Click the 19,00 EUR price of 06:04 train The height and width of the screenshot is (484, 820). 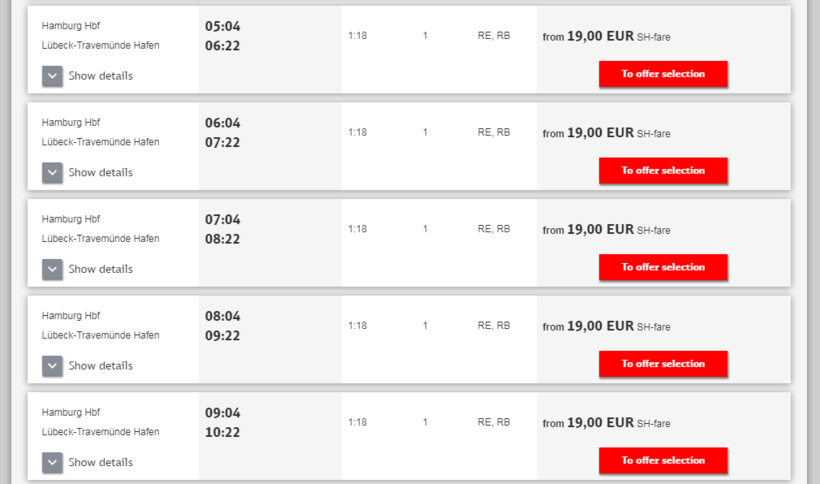[600, 133]
